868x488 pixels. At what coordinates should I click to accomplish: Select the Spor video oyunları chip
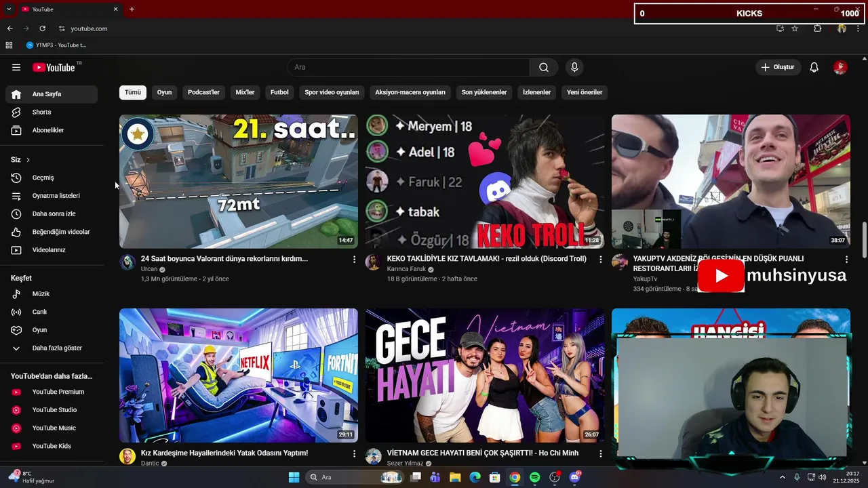(x=332, y=92)
